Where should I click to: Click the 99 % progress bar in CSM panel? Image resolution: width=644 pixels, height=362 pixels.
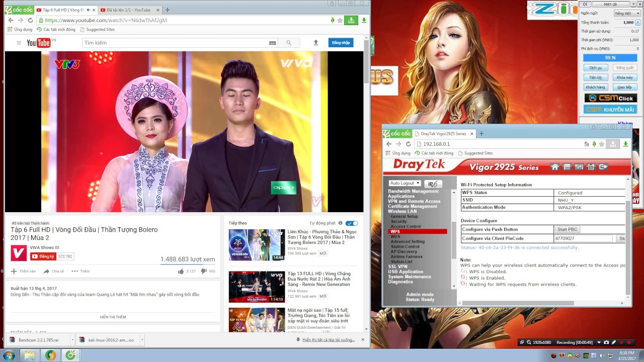(x=610, y=58)
